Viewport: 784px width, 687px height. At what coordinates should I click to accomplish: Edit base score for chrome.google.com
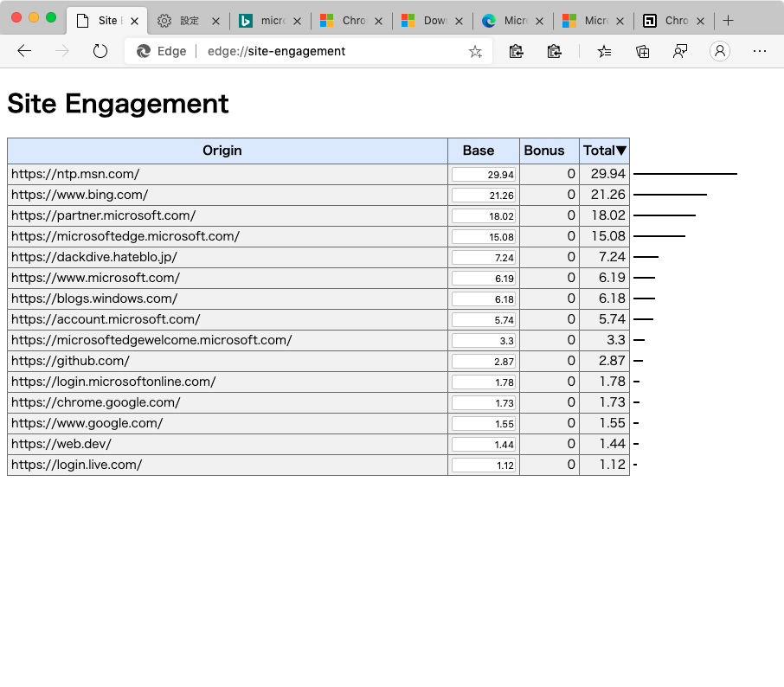[484, 402]
